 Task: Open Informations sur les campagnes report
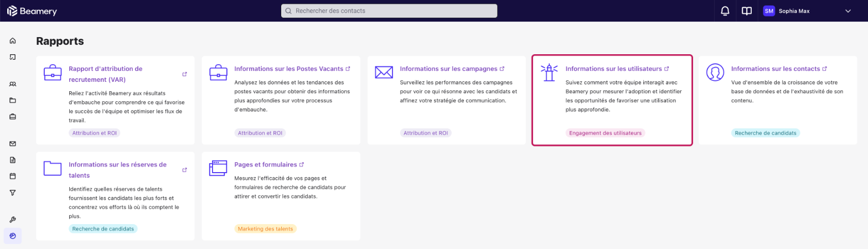click(448, 69)
